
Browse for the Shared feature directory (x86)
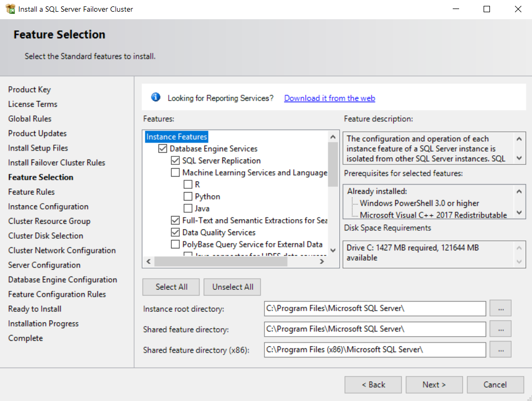tap(501, 350)
